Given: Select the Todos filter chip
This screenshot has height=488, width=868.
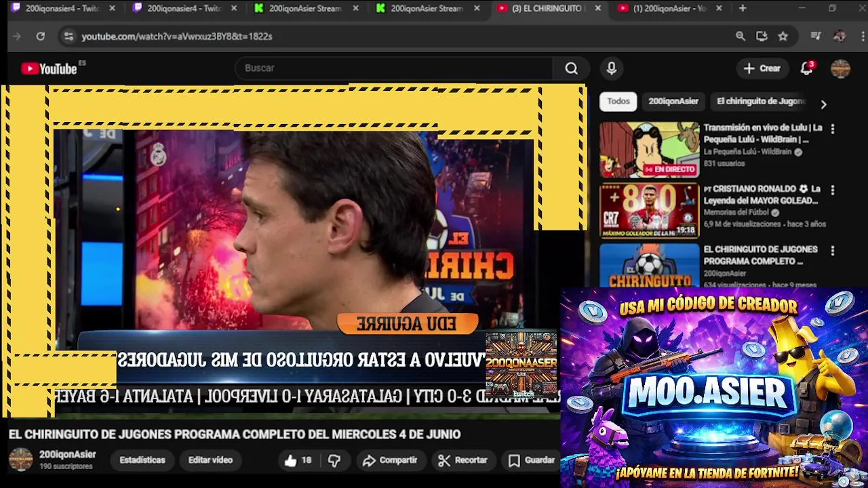Looking at the screenshot, I should [618, 101].
